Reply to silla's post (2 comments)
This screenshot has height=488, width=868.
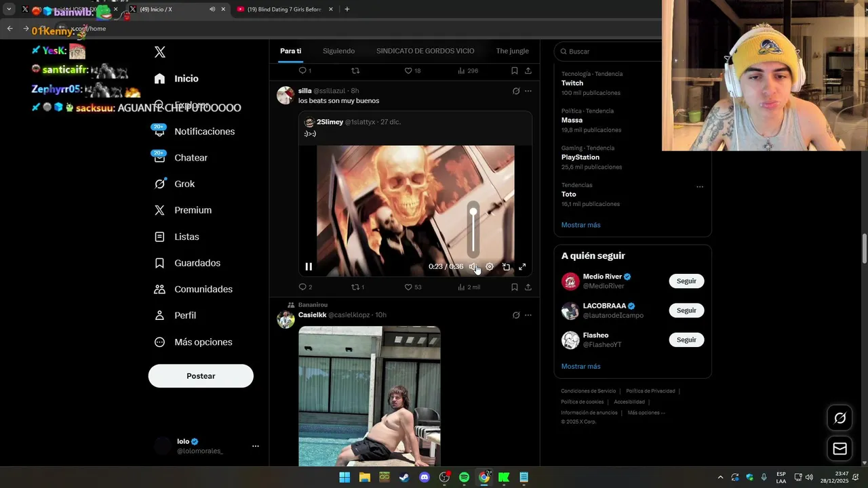tap(305, 287)
